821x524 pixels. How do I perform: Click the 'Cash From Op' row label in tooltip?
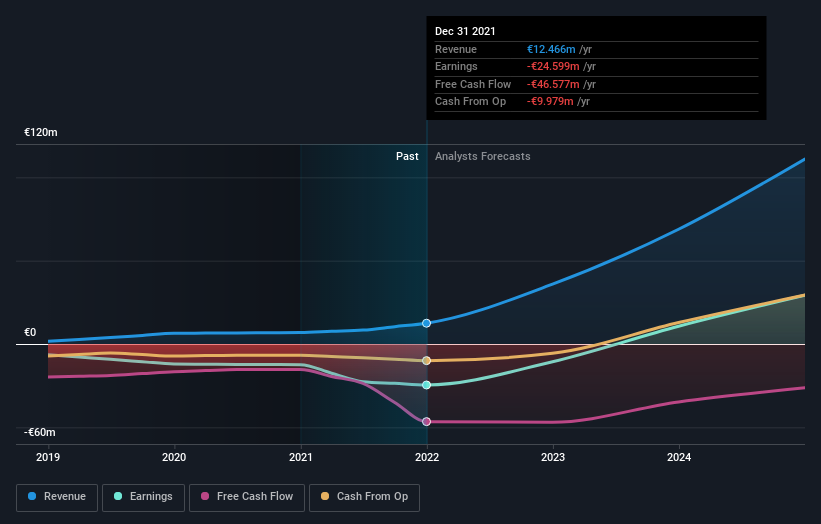click(x=470, y=102)
